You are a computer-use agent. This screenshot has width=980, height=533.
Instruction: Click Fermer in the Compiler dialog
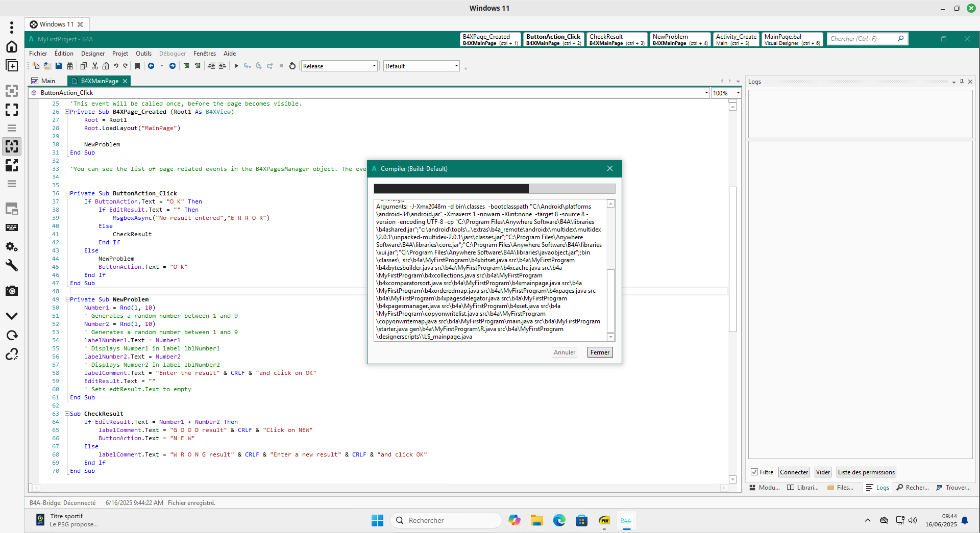(x=599, y=352)
